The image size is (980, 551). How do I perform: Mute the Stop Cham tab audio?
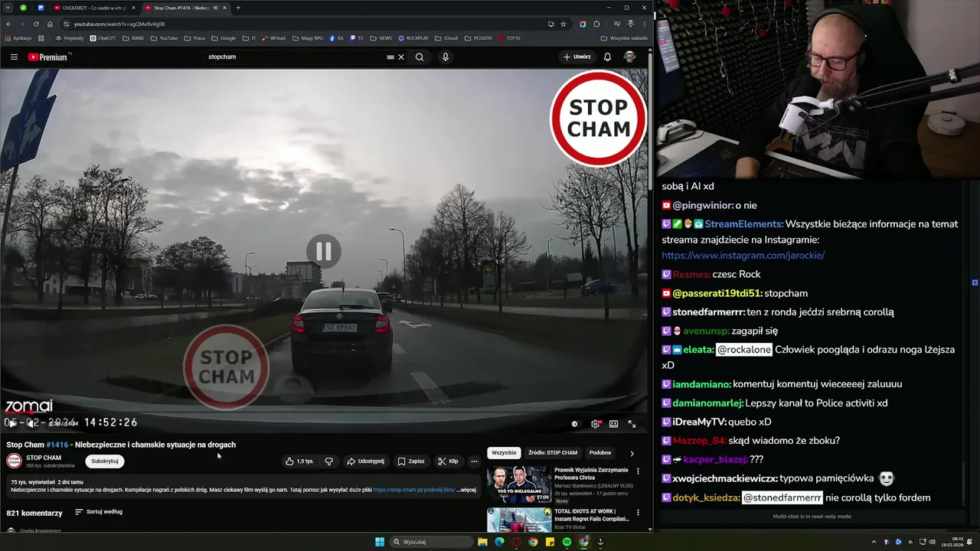pyautogui.click(x=215, y=8)
